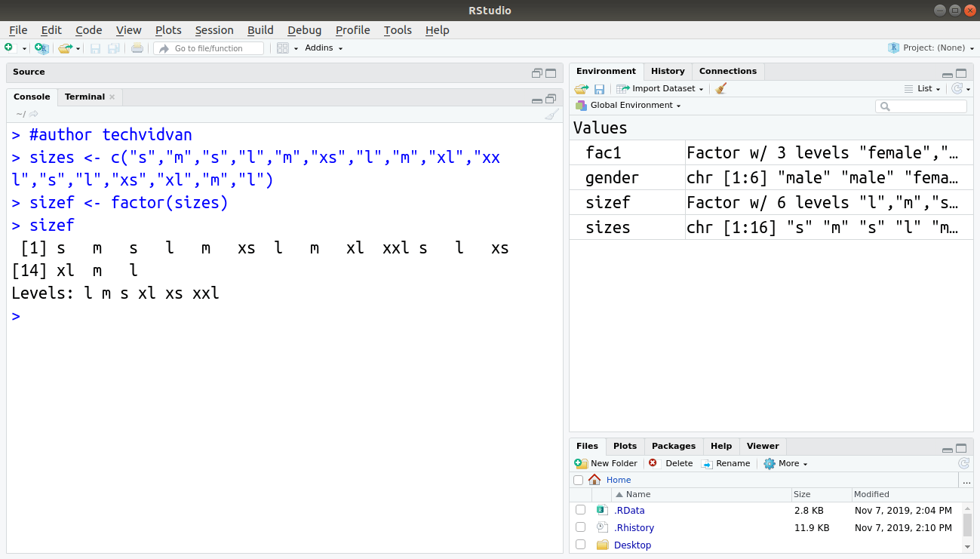The image size is (980, 559).
Task: Open the Plots menu
Action: click(x=168, y=30)
